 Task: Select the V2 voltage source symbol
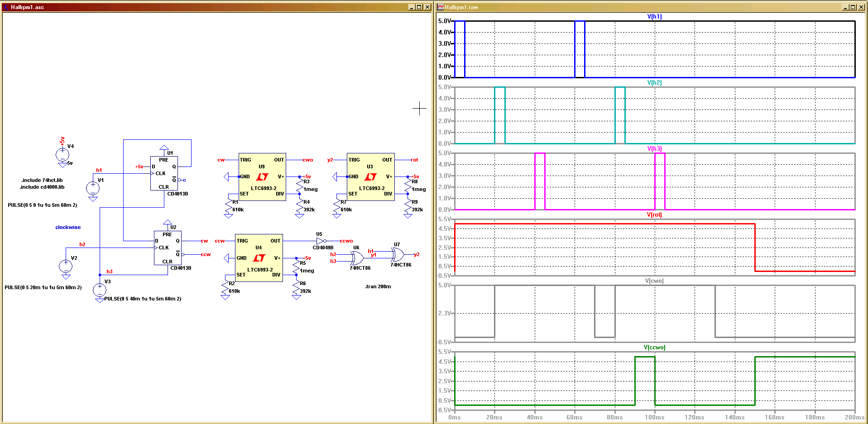point(66,266)
